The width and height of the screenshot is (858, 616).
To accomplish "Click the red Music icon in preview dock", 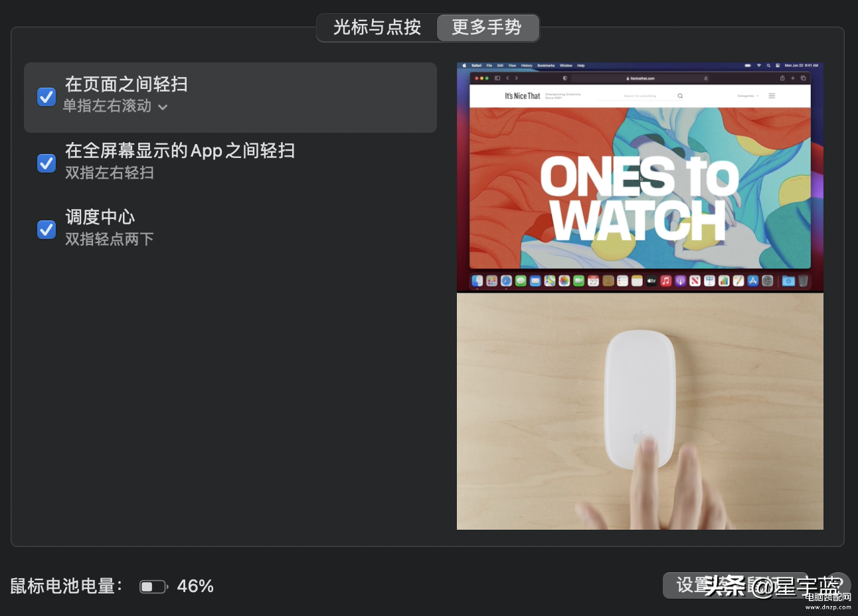I will (665, 281).
